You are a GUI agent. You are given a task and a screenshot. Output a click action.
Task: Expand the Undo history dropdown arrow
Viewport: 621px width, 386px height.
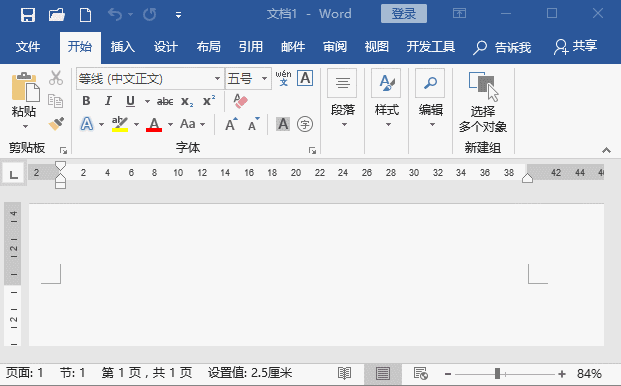(x=130, y=15)
